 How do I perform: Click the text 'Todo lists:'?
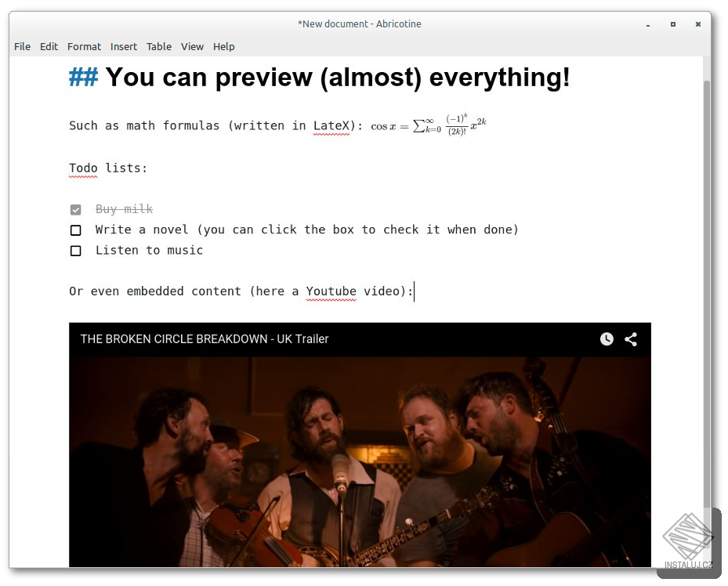click(108, 168)
